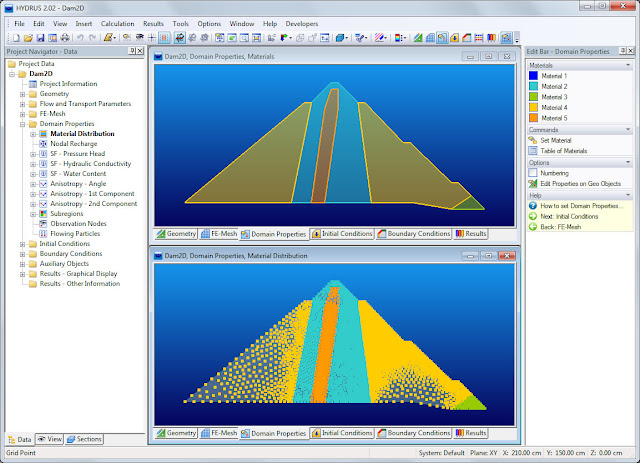Click the Redo arrow icon
The width and height of the screenshot is (640, 463).
coord(93,38)
